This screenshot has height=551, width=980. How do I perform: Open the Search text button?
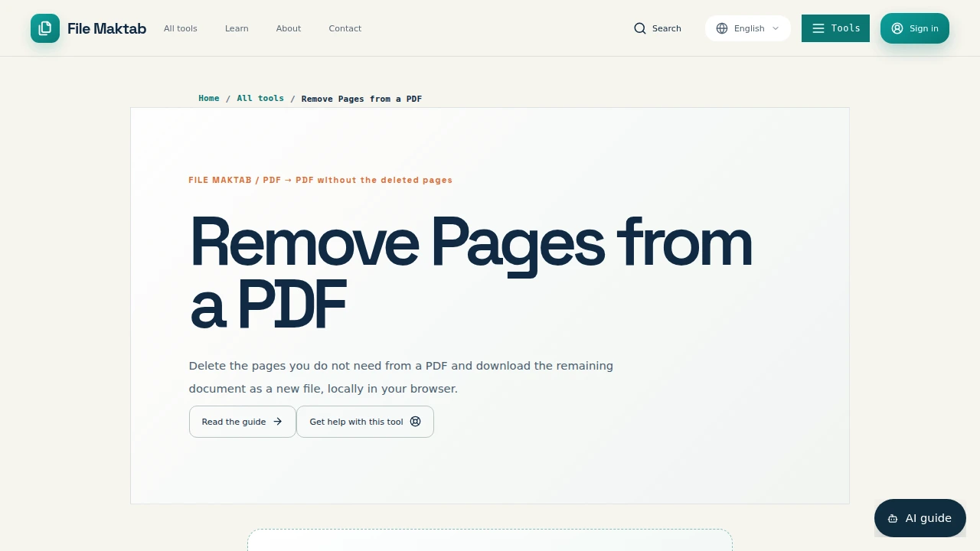tap(658, 28)
